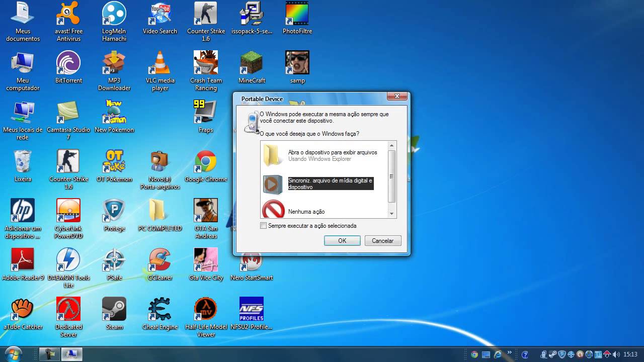Viewport: 644px width, 362px height.
Task: Close the Portable Device dialog
Action: click(397, 96)
